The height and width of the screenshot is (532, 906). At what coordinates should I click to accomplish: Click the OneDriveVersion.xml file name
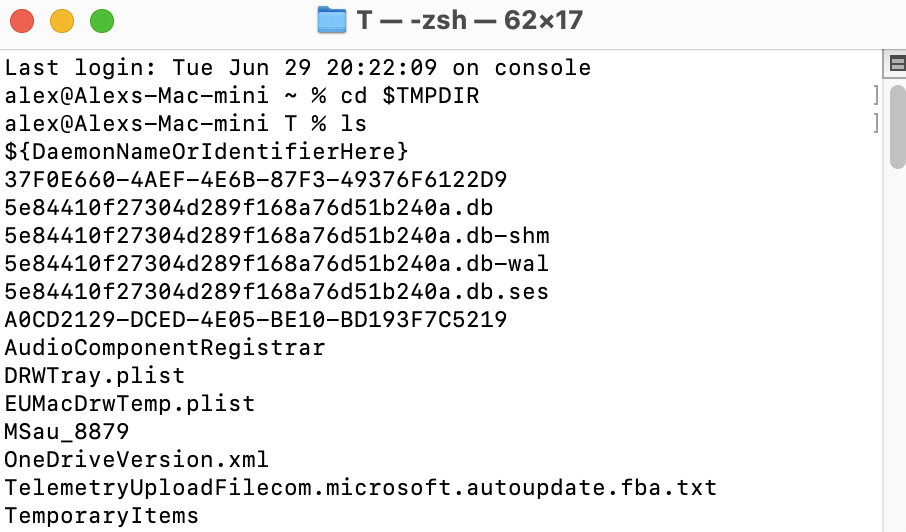(137, 460)
